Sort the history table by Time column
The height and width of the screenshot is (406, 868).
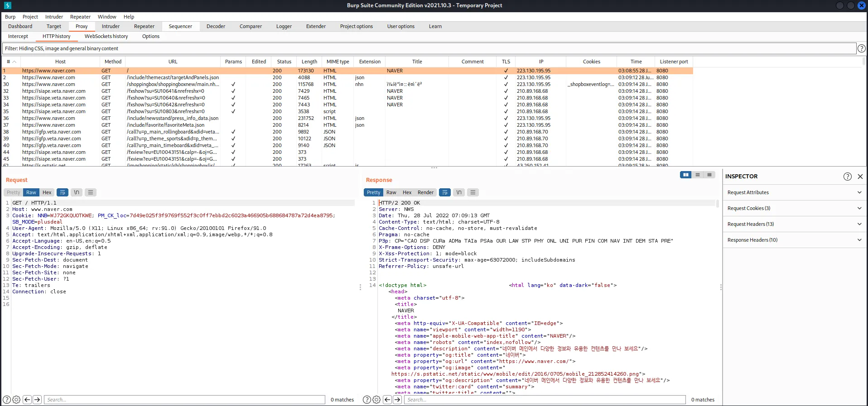click(x=636, y=62)
